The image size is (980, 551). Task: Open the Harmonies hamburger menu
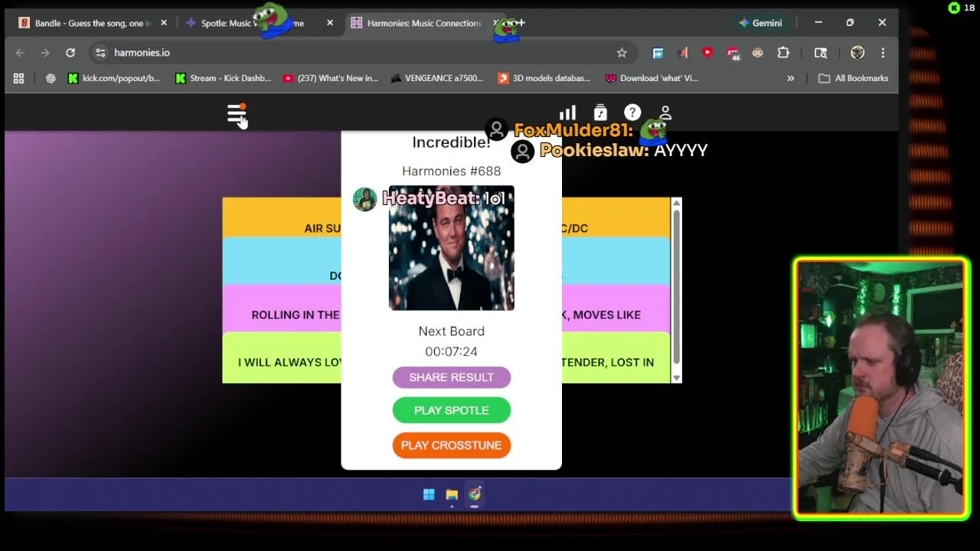(x=236, y=115)
